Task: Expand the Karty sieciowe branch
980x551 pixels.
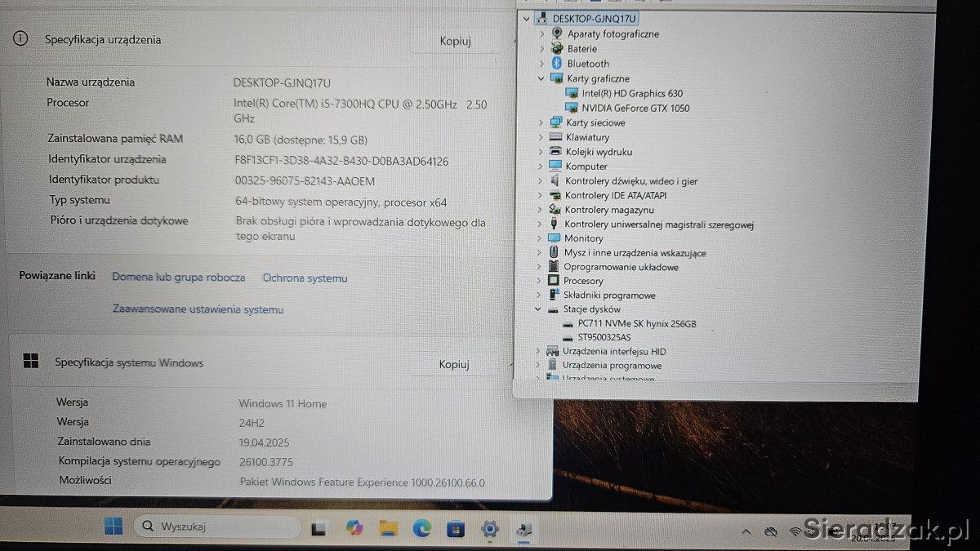Action: [x=540, y=122]
